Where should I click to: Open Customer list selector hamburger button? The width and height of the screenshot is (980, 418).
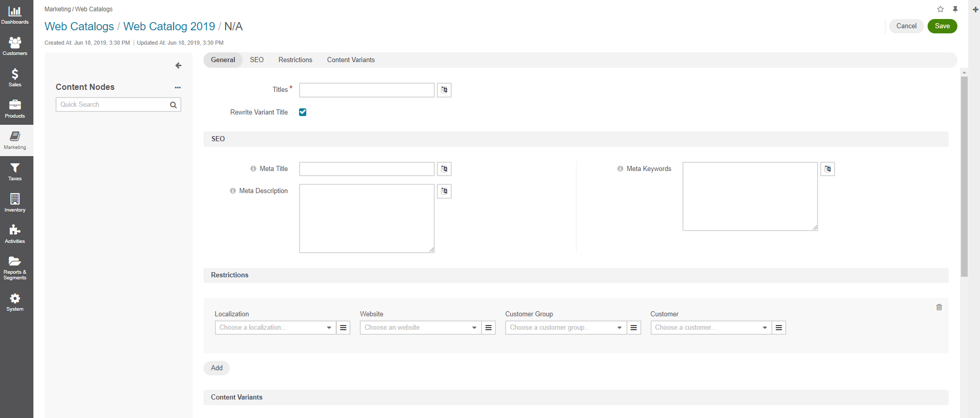(x=779, y=328)
